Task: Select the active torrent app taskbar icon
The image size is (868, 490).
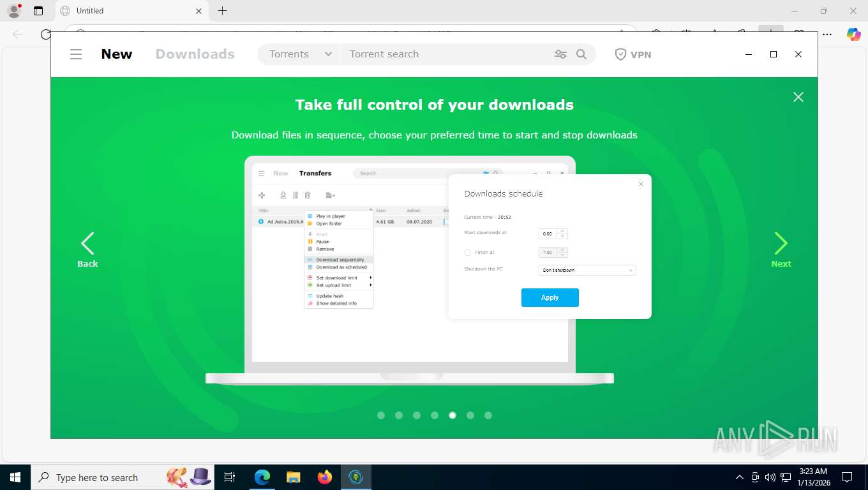Action: coord(356,477)
